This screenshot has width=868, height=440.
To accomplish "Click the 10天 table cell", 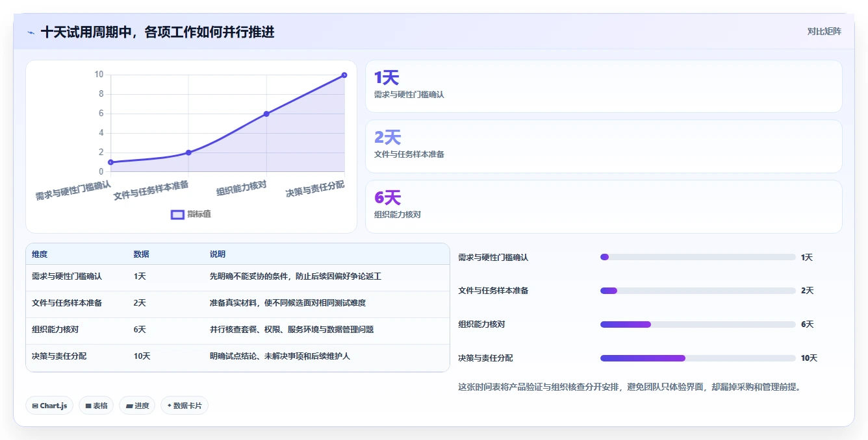I will click(x=142, y=356).
